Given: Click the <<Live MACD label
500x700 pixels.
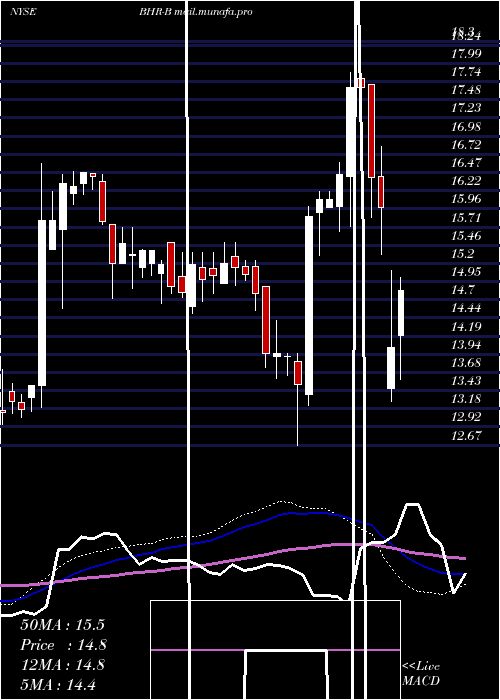Looking at the screenshot, I should click(x=421, y=673).
